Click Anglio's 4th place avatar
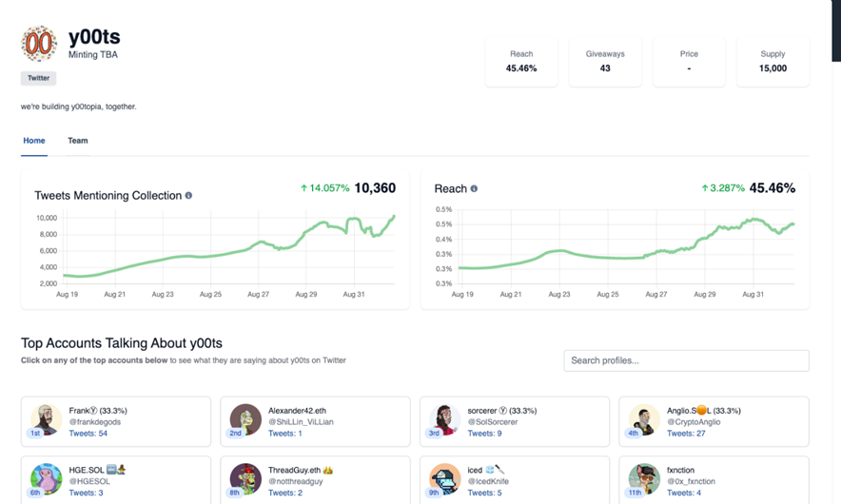Image resolution: width=841 pixels, height=504 pixels. pyautogui.click(x=644, y=419)
